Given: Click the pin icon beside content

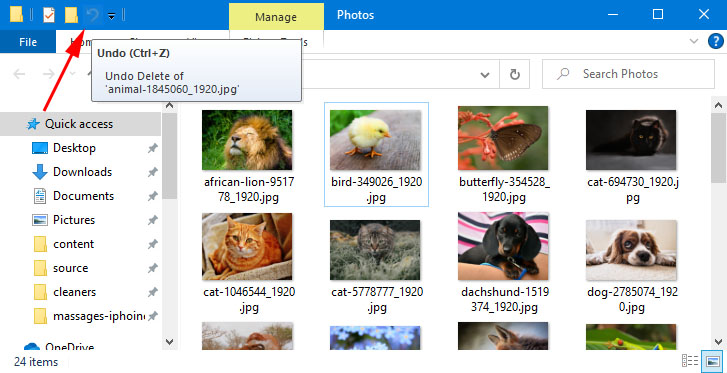Looking at the screenshot, I should (x=152, y=244).
